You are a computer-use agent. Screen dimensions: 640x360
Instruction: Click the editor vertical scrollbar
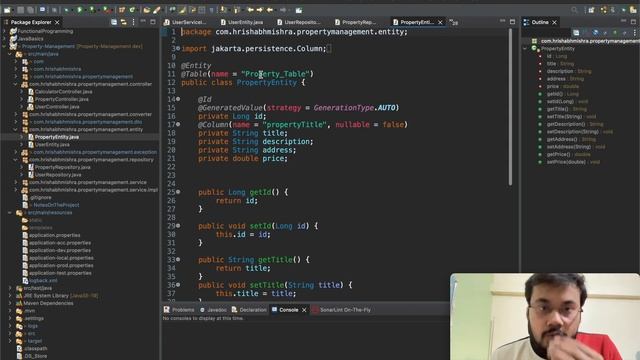[x=510, y=107]
